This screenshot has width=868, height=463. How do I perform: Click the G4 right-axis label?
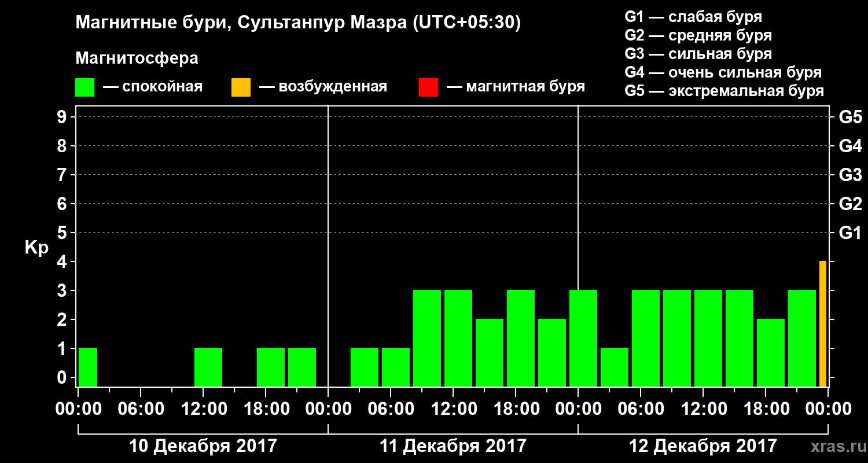(x=850, y=146)
